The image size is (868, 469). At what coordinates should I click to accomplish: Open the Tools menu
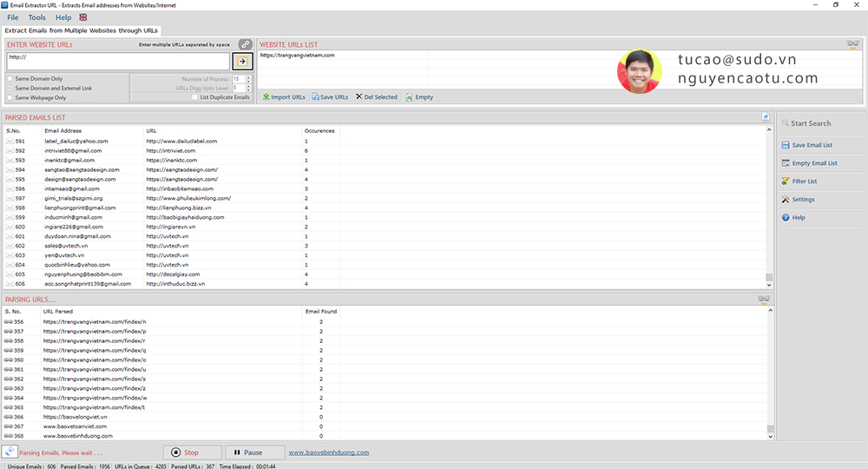(37, 17)
